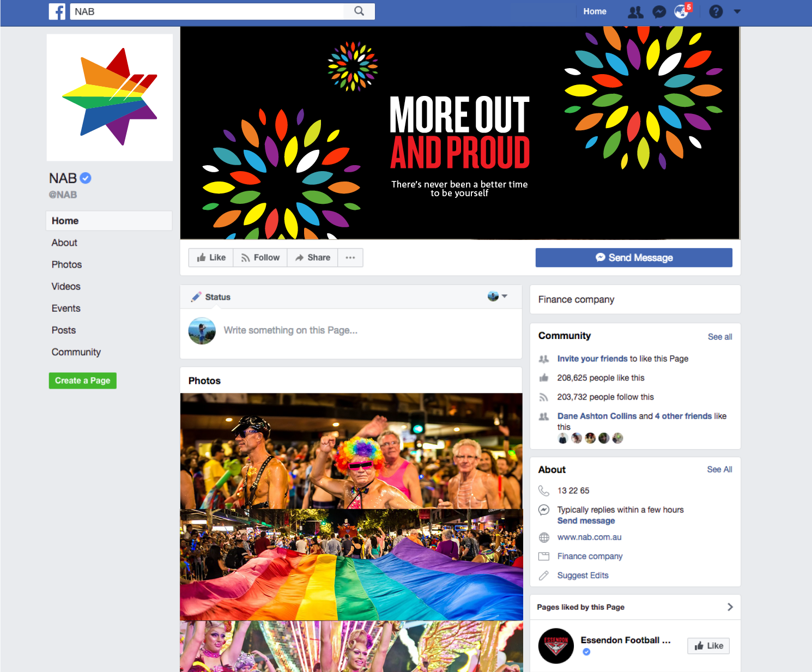Click the NAB rainbow star profile picture
The height and width of the screenshot is (672, 812).
coord(110,98)
